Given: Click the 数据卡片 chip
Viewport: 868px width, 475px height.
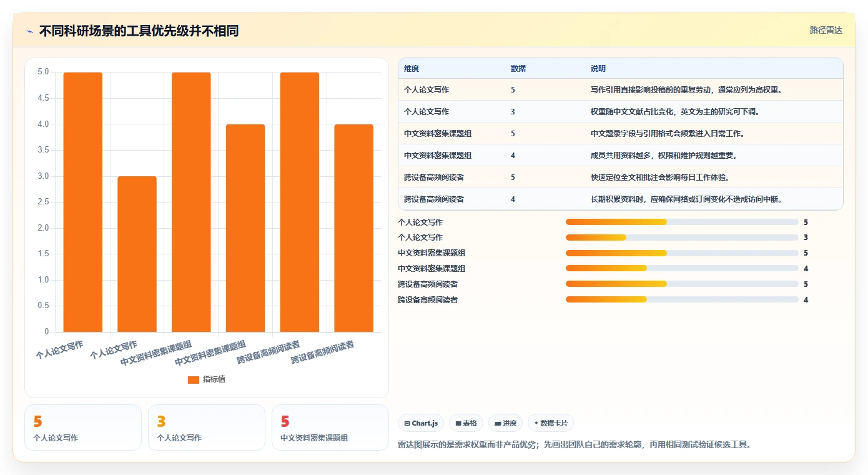Looking at the screenshot, I should 551,423.
